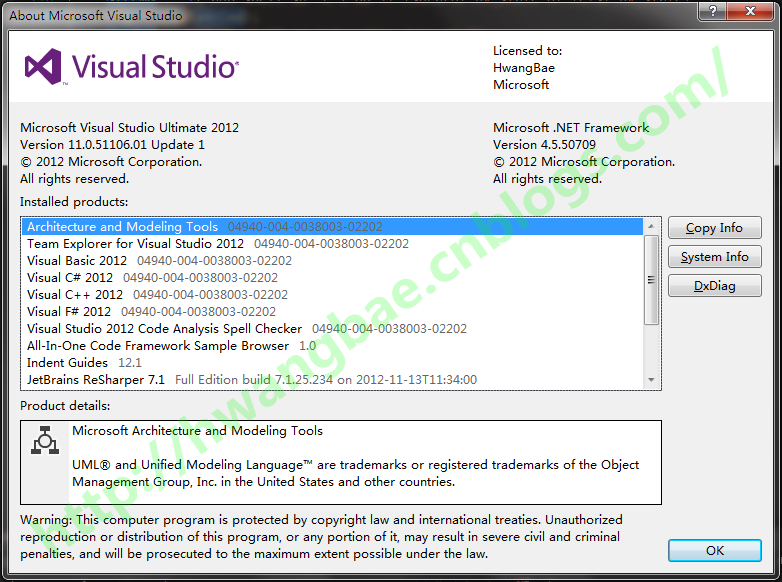The image size is (782, 582).
Task: Click the Copy Info button
Action: pyautogui.click(x=714, y=227)
